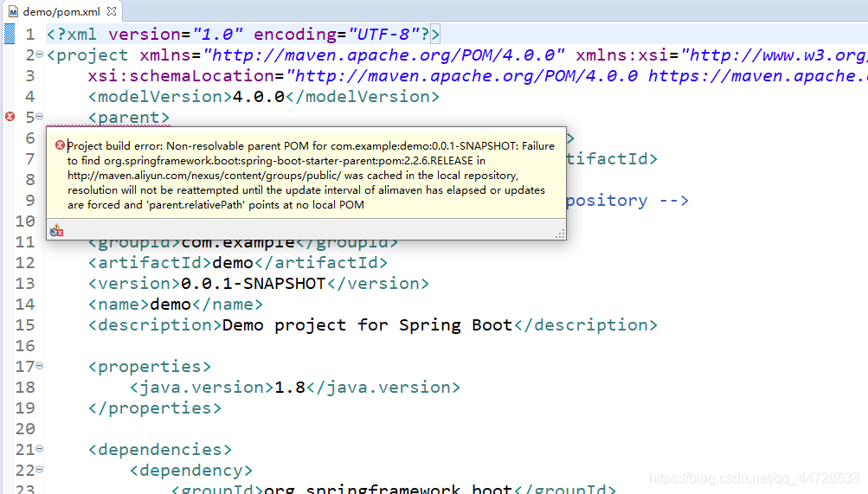
Task: Click the xmlns URL maven.apache.org/POM/4.0.0 on line 2
Action: click(383, 55)
